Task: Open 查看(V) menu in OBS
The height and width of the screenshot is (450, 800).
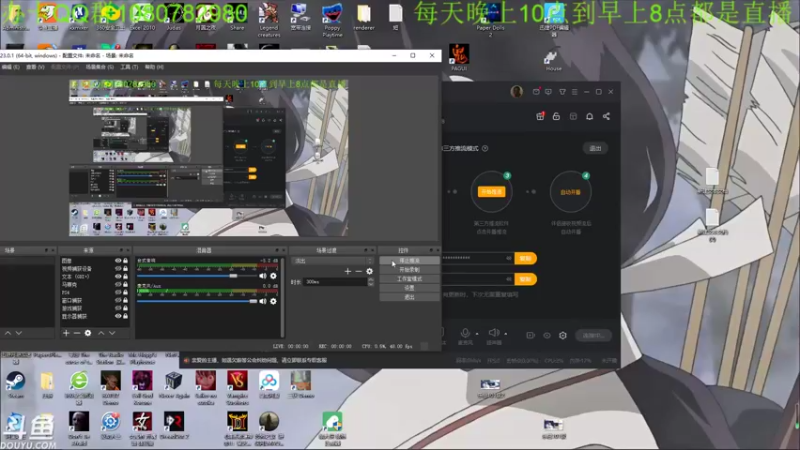Action: point(35,67)
